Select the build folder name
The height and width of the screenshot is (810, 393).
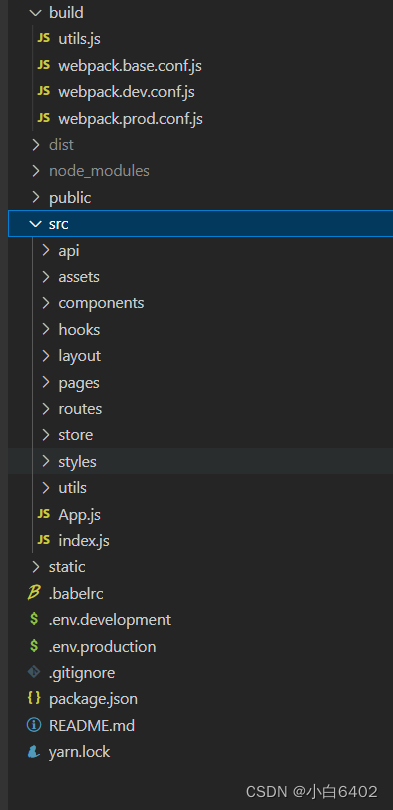click(x=66, y=13)
